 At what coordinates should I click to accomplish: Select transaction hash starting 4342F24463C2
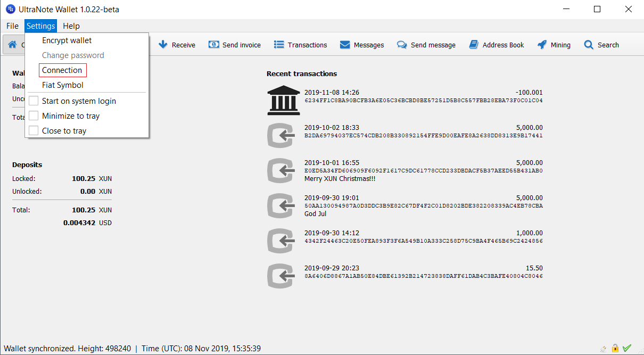(x=424, y=241)
